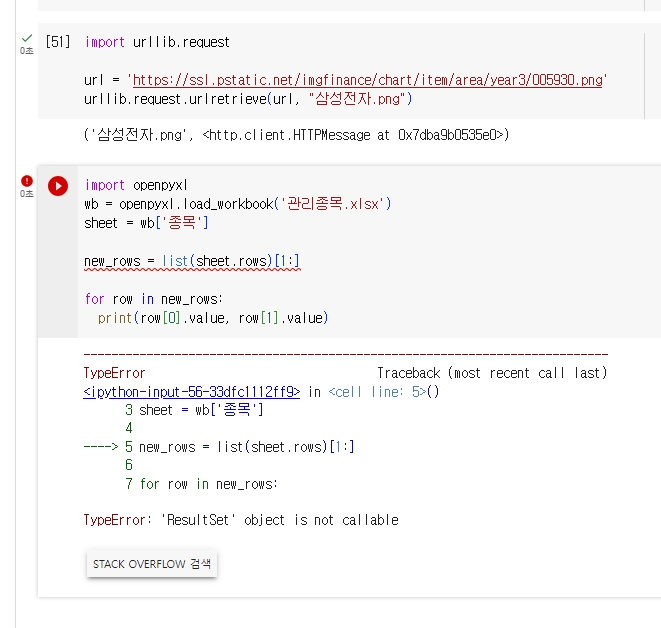
Task: Click the STACK OVERFLOW 검색 button
Action: (x=152, y=564)
